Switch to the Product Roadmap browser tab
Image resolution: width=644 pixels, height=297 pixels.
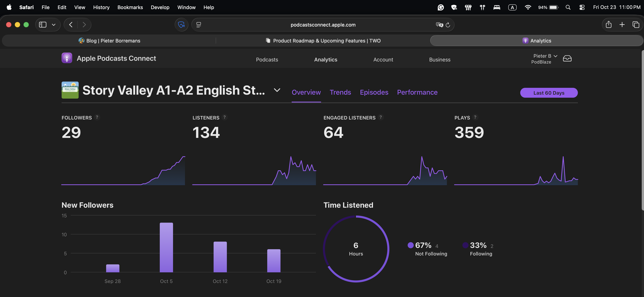coord(323,41)
